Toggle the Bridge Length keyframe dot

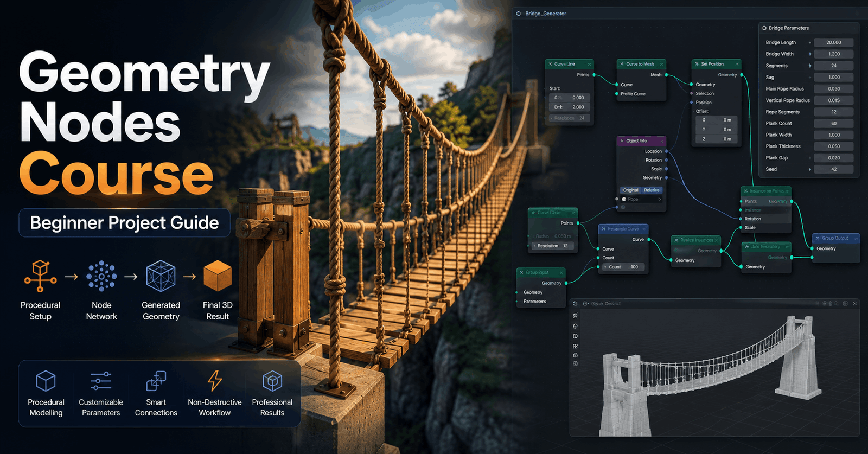click(x=810, y=42)
